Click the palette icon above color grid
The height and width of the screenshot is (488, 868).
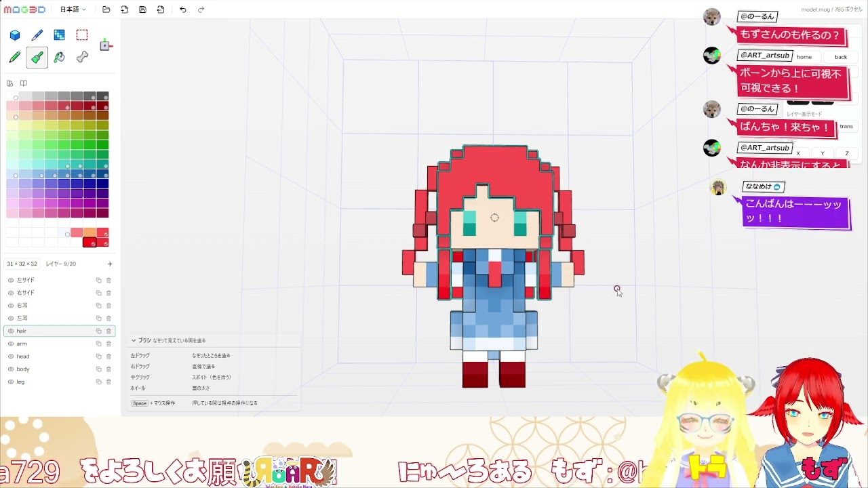tap(10, 83)
